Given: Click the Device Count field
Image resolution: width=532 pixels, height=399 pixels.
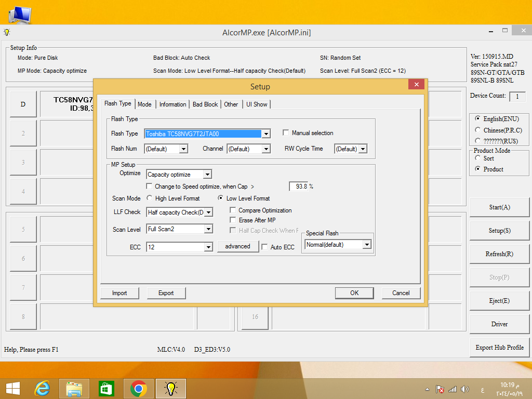Looking at the screenshot, I should click(x=517, y=96).
